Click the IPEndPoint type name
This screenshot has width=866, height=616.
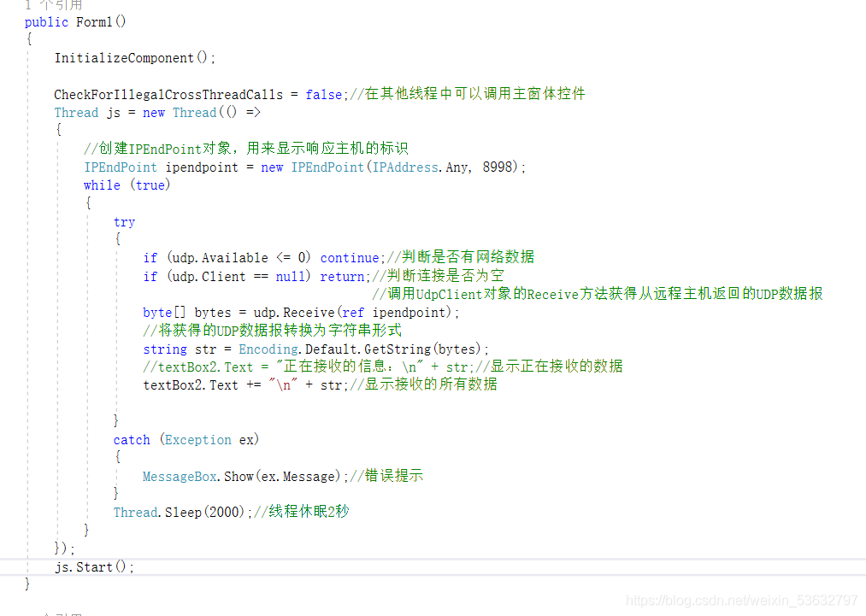click(x=120, y=167)
